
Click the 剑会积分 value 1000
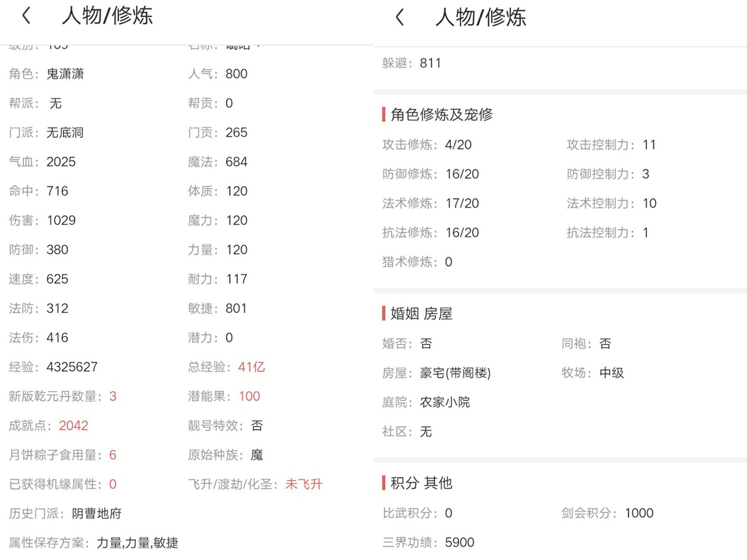(639, 513)
